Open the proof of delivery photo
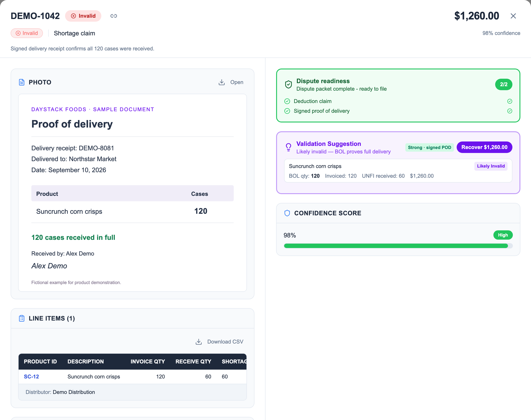 (x=237, y=82)
